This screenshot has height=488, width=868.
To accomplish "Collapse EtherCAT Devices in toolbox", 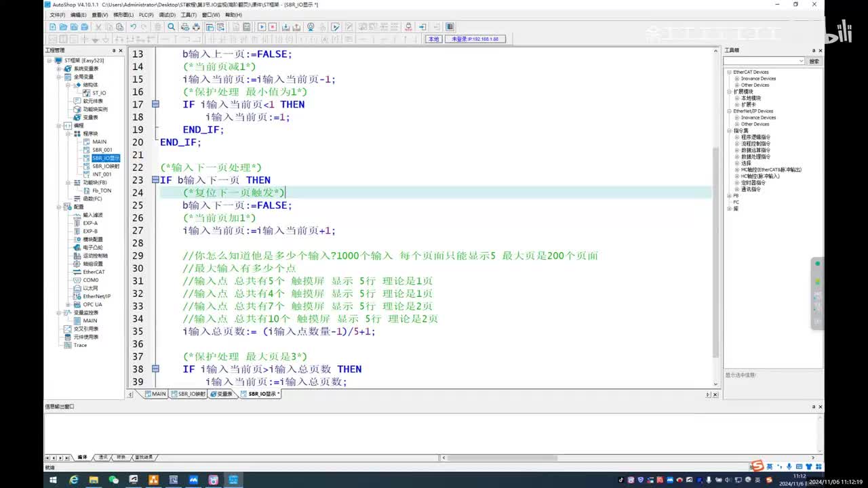I will [729, 72].
